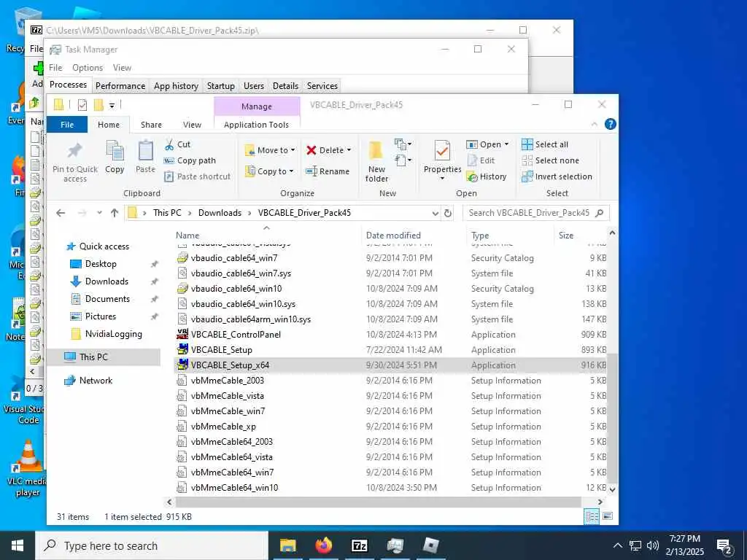Open NvidiaLogging folder in navigation pane
747x560 pixels.
(113, 334)
